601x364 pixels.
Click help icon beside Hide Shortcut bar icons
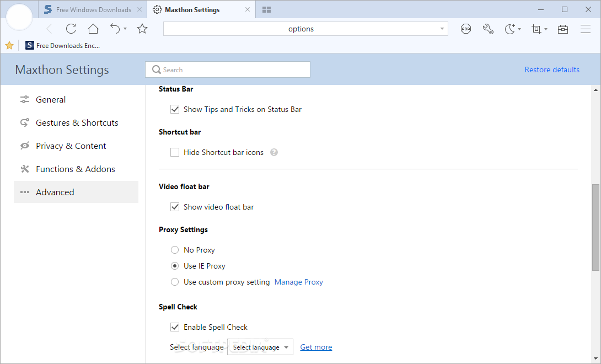pyautogui.click(x=273, y=152)
